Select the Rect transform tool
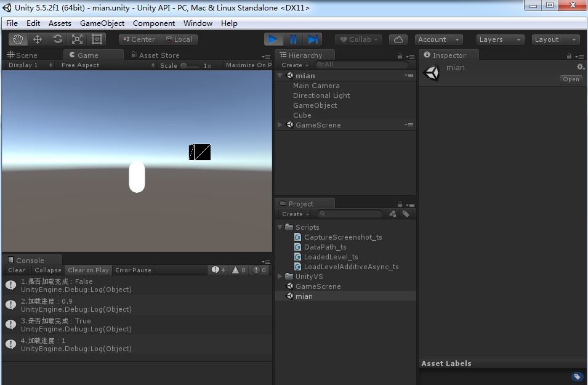The height and width of the screenshot is (385, 588). tap(97, 39)
